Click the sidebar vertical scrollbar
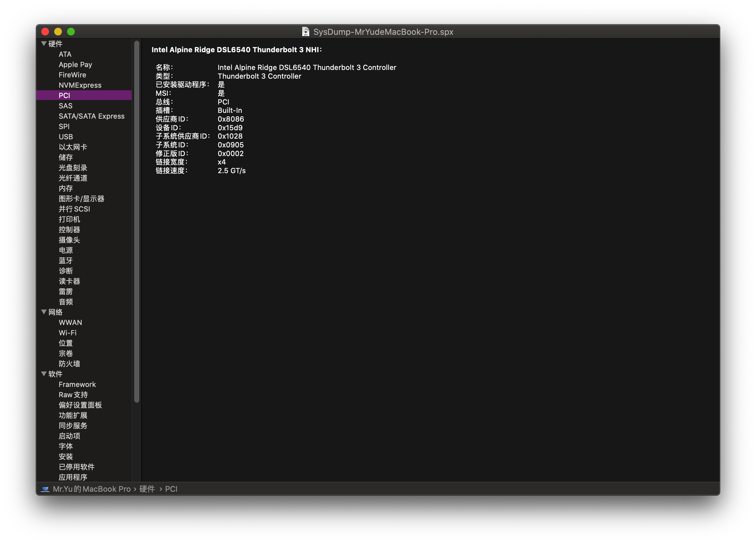 click(x=137, y=222)
